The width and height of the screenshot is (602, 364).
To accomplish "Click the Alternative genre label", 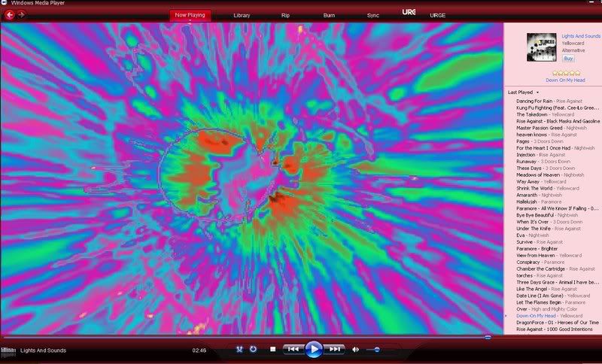I will (x=573, y=50).
